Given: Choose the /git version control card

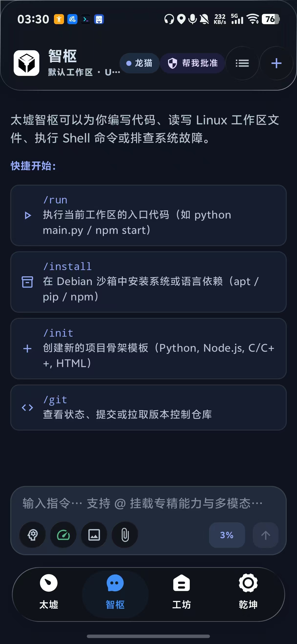Looking at the screenshot, I should coord(148,407).
